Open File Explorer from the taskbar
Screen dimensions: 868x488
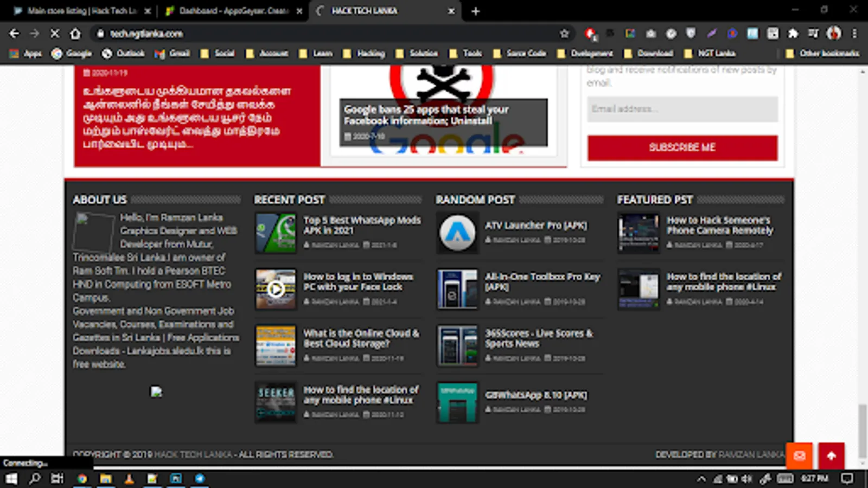pos(106,478)
